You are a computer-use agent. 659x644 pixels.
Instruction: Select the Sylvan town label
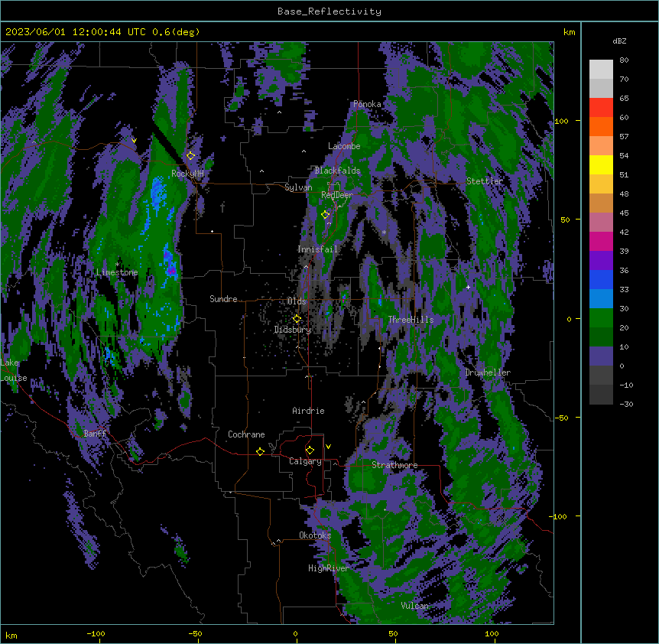coord(298,187)
